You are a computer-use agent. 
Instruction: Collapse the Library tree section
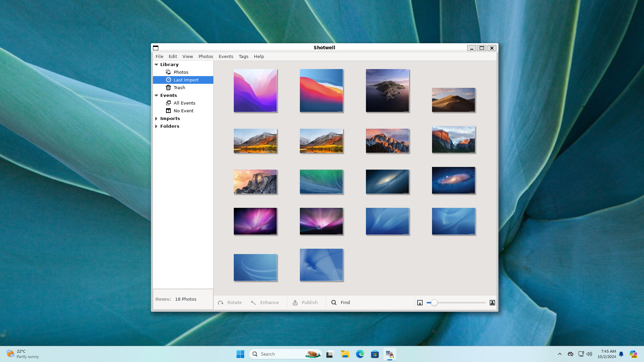156,64
